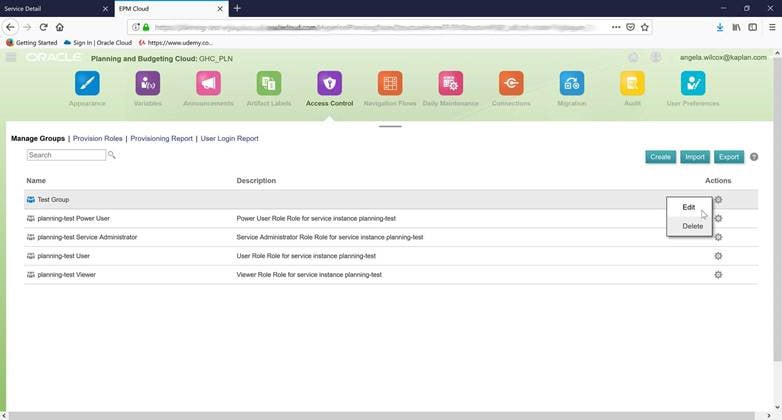Open the Audit icon

tap(632, 84)
